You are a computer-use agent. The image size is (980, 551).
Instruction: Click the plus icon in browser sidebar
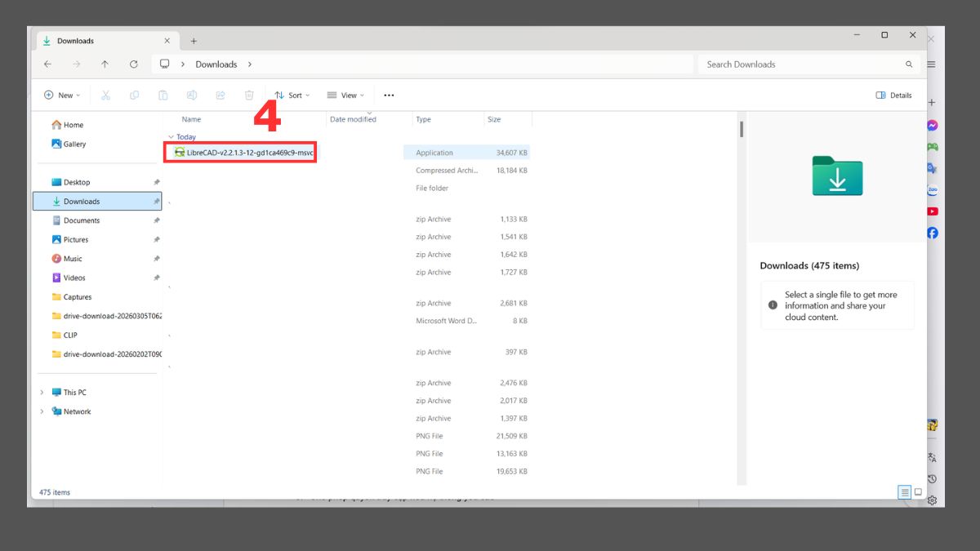(x=932, y=103)
